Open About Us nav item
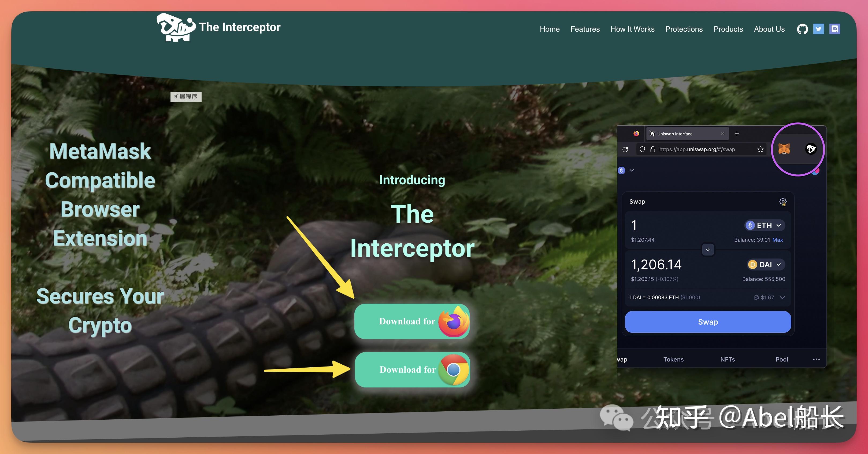 pyautogui.click(x=769, y=29)
